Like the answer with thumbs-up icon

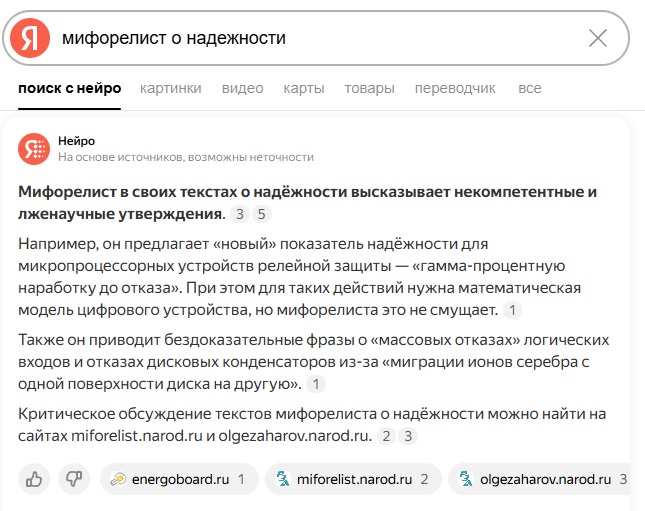click(x=34, y=479)
